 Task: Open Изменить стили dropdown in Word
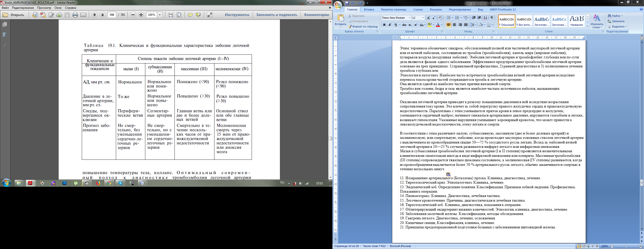click(597, 21)
